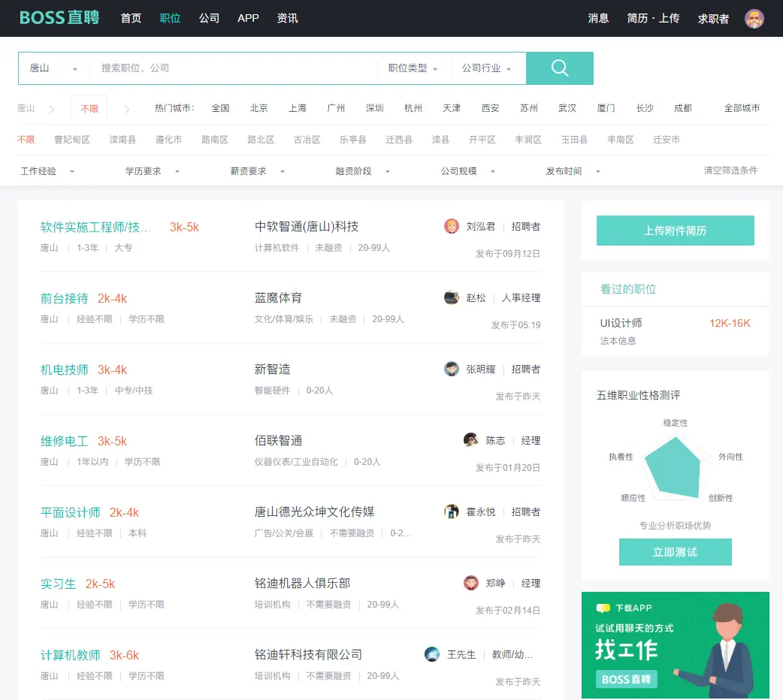Open company 铭迪机器人俱乐部
The height and width of the screenshot is (700, 783).
coord(302,583)
